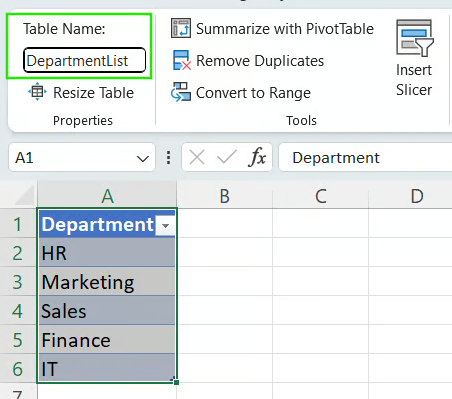Click the Remove Duplicates label

(260, 61)
